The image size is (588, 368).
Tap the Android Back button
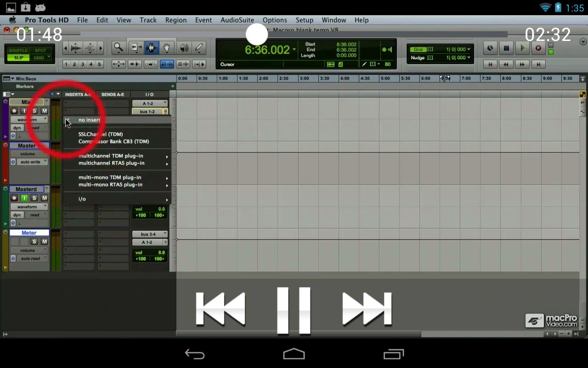click(x=195, y=354)
